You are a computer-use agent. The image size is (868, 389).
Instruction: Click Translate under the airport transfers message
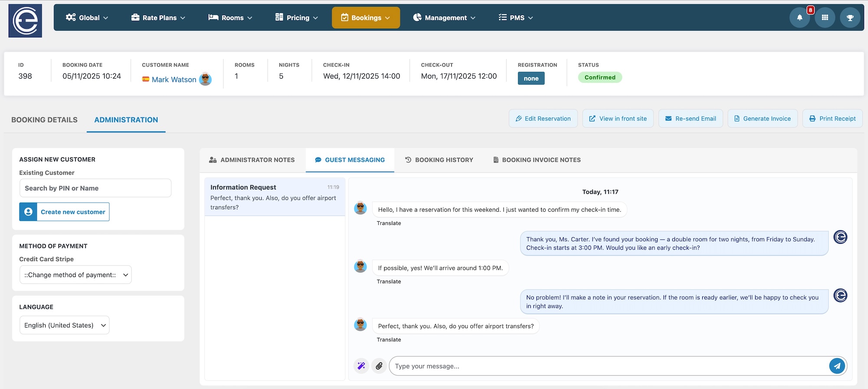coord(388,340)
